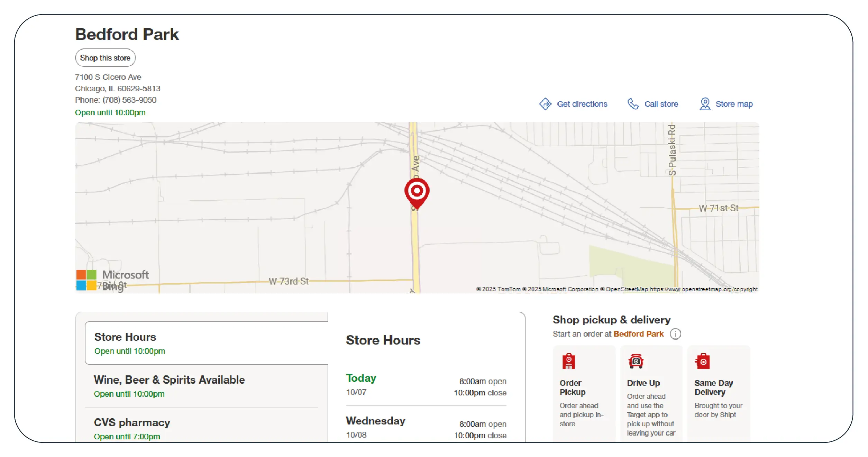Click the Order Pickup bag icon
This screenshot has height=457, width=868.
(x=568, y=362)
